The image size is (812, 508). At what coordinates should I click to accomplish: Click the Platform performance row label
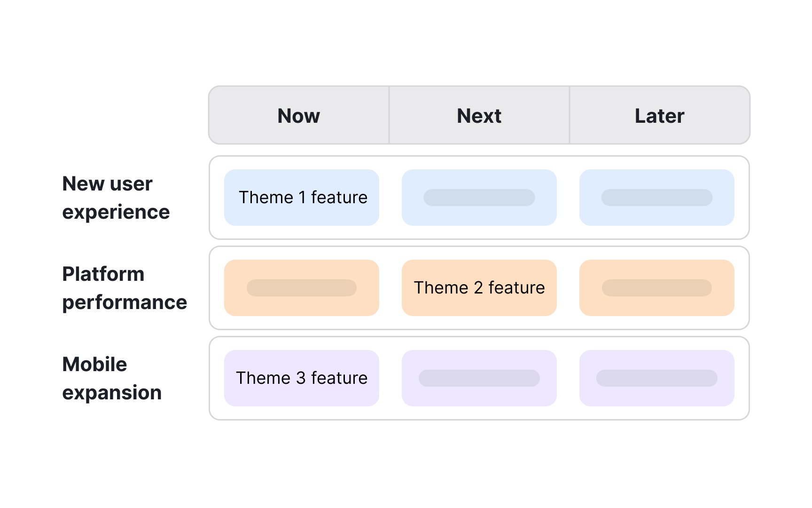124,288
